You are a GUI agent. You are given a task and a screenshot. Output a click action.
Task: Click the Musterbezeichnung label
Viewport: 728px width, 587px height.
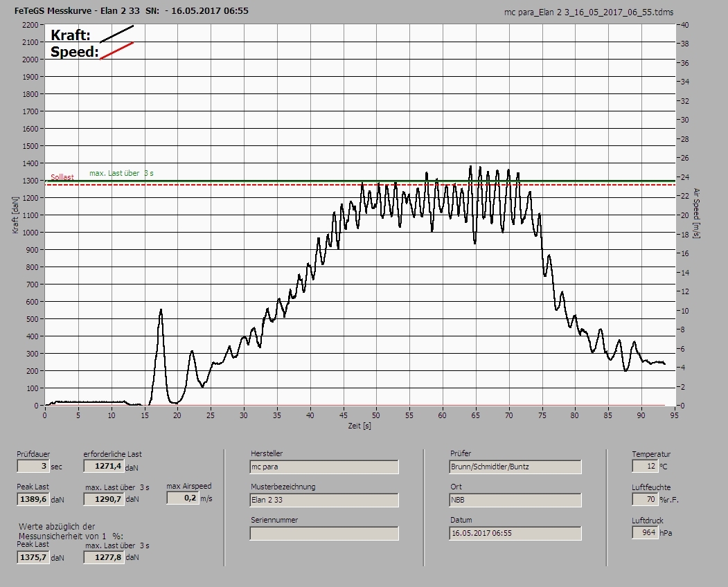(283, 487)
